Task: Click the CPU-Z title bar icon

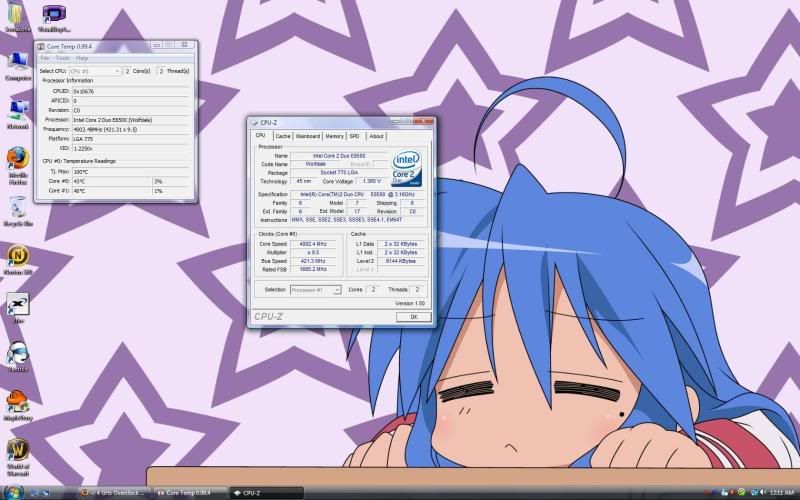Action: pyautogui.click(x=254, y=122)
